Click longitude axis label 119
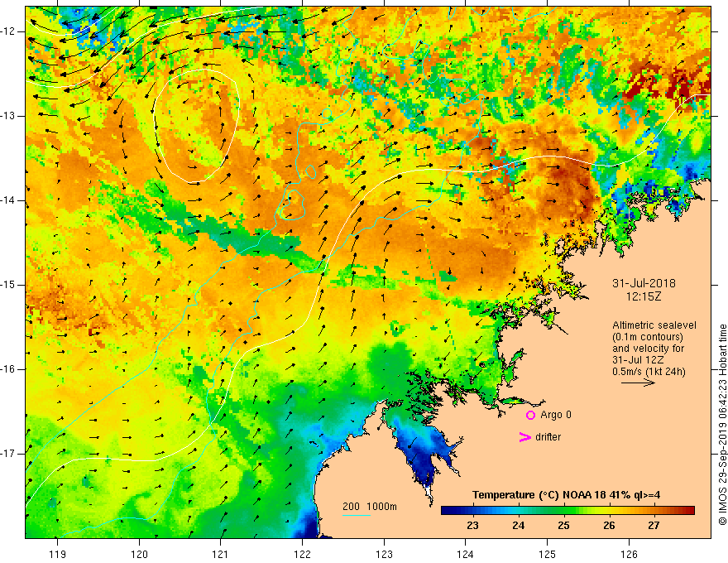Image resolution: width=728 pixels, height=563 pixels. pos(58,554)
